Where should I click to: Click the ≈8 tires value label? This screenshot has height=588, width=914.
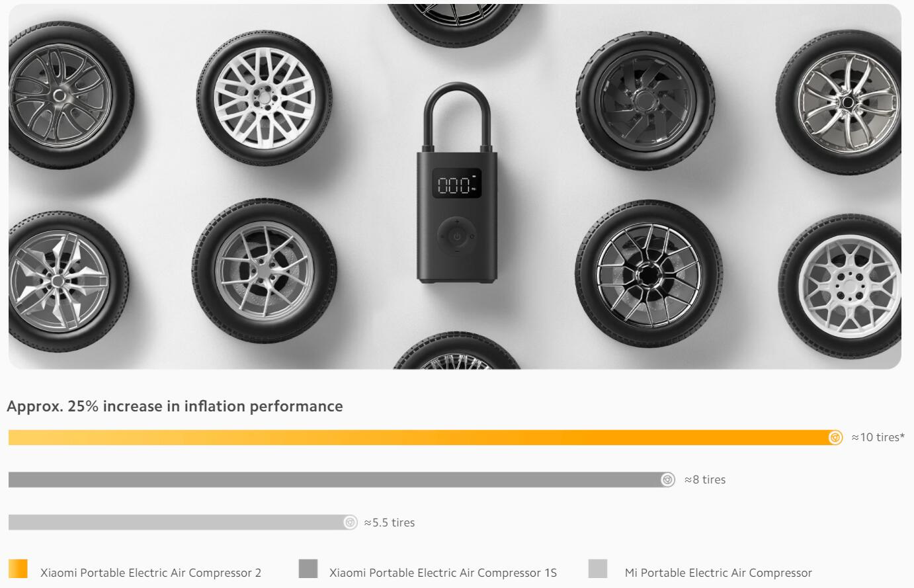point(705,480)
